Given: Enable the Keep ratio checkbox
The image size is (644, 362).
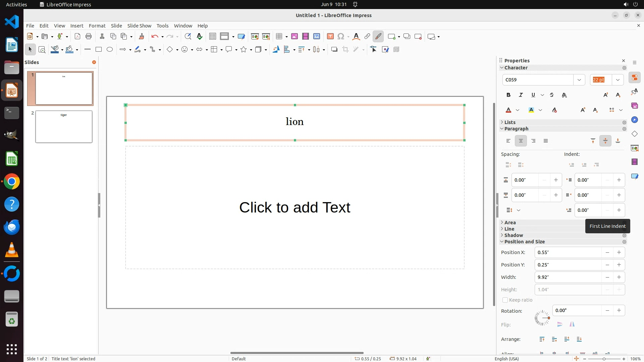Looking at the screenshot, I should [505, 300].
